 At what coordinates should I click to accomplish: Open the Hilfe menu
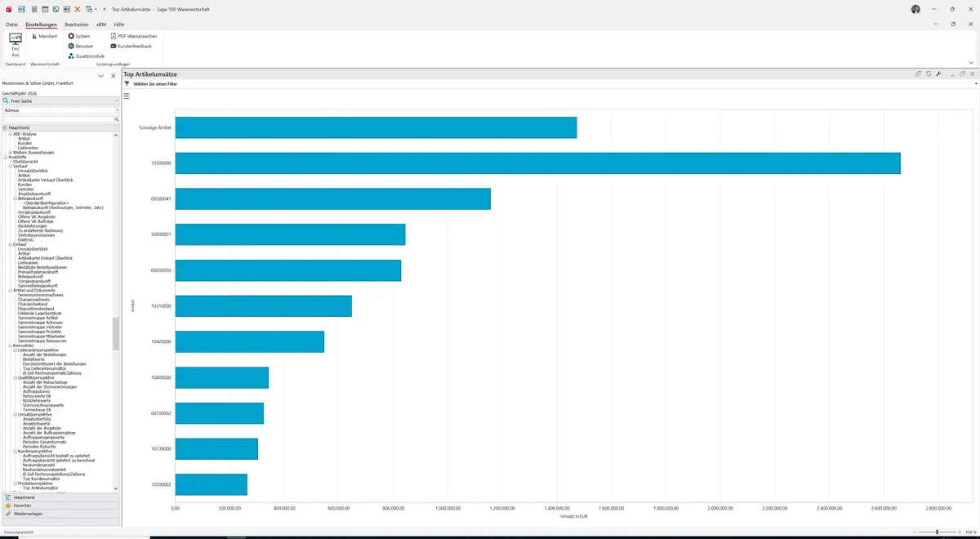pyautogui.click(x=119, y=24)
